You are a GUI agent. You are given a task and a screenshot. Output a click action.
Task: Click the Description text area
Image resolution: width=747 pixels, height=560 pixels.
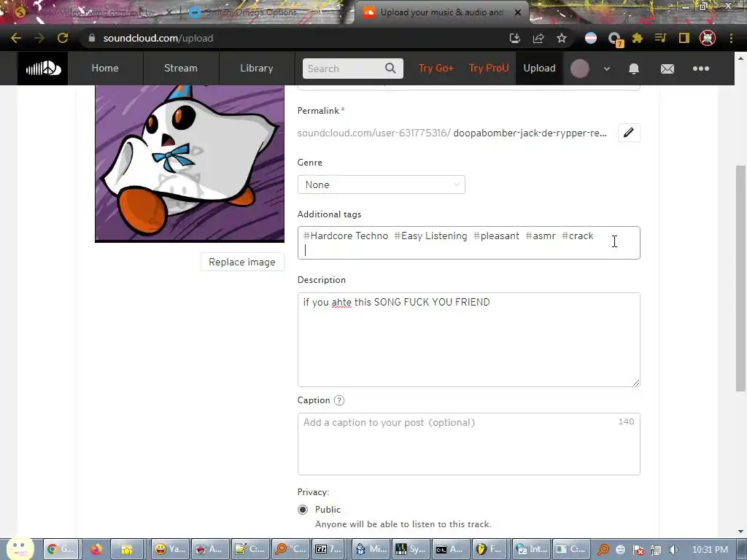click(x=469, y=340)
